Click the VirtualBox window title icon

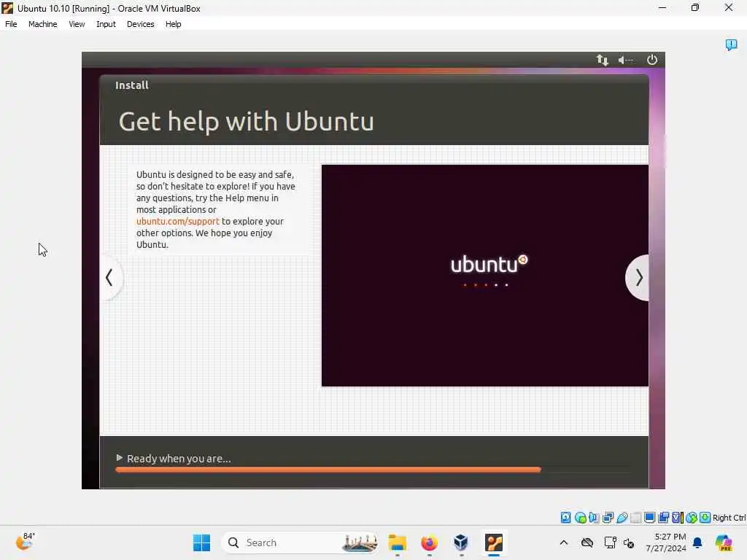pos(7,8)
